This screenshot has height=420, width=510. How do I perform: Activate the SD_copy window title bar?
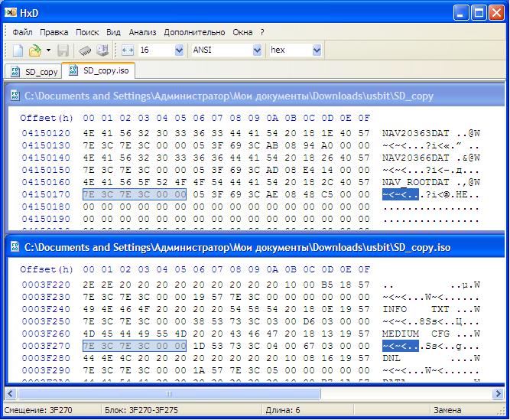click(x=256, y=96)
